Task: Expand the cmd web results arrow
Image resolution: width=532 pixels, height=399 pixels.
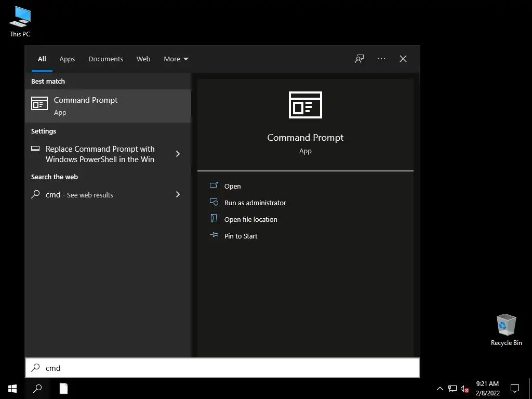Action: (178, 194)
